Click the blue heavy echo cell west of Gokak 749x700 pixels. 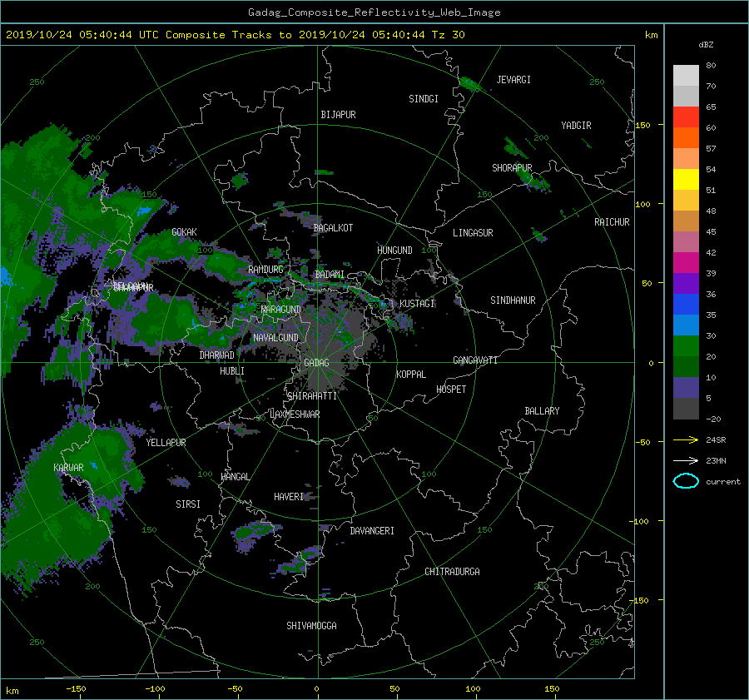(x=144, y=211)
